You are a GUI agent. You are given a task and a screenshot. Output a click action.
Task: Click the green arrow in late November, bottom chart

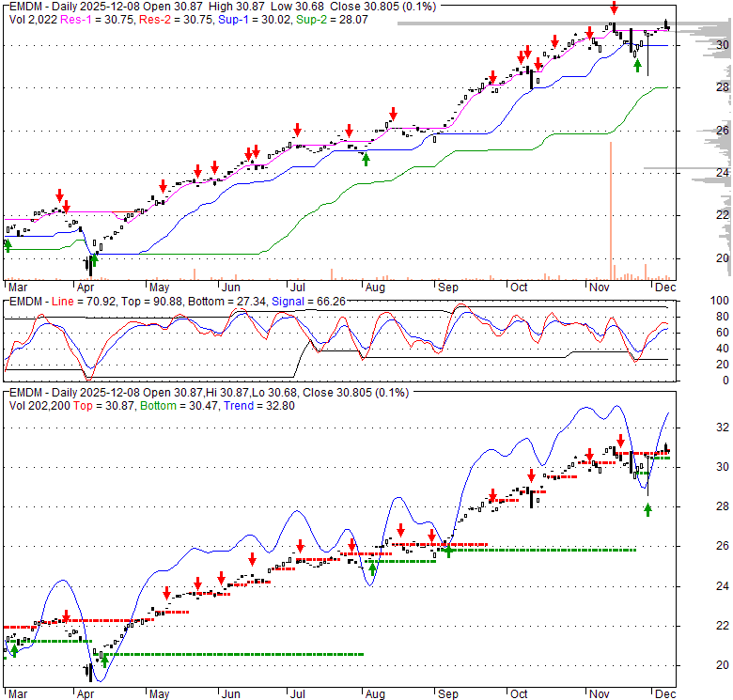pos(647,509)
